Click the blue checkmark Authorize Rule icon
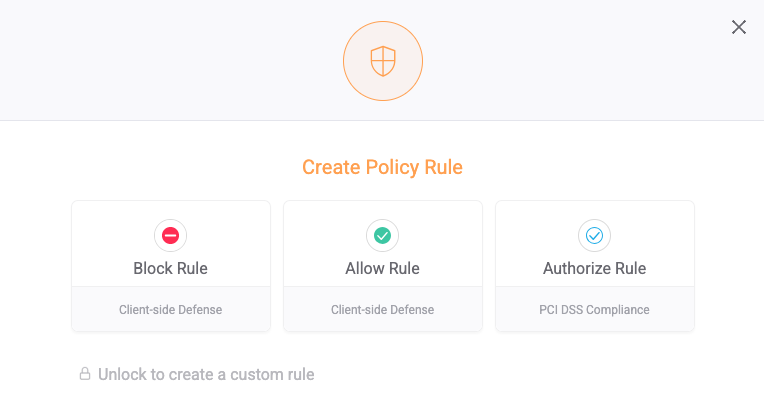764x415 pixels. tap(594, 236)
